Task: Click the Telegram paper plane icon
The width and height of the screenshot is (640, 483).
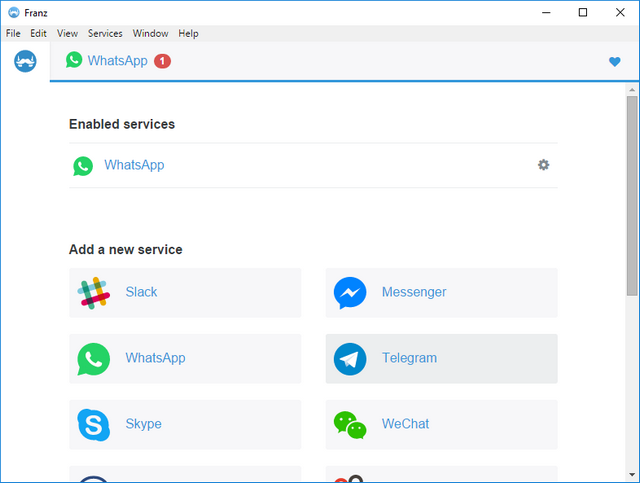Action: click(350, 359)
